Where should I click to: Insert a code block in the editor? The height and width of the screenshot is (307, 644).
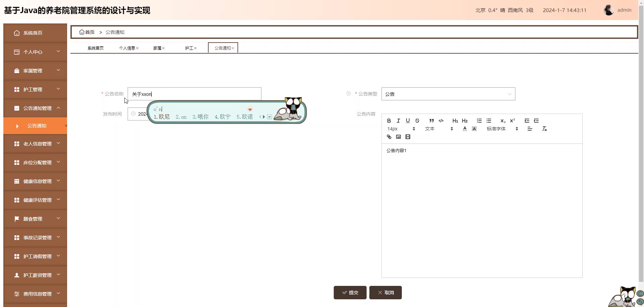441,121
